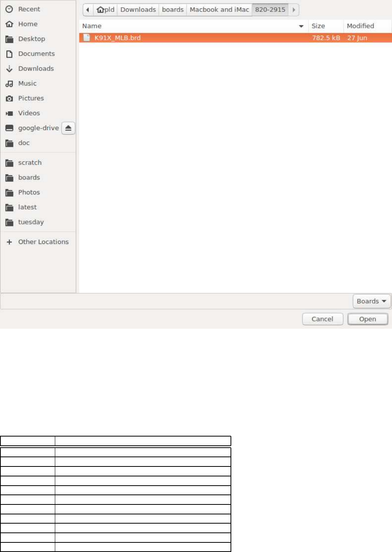Jump to Downloads in the path bar
The height and width of the screenshot is (552, 392).
tap(138, 10)
